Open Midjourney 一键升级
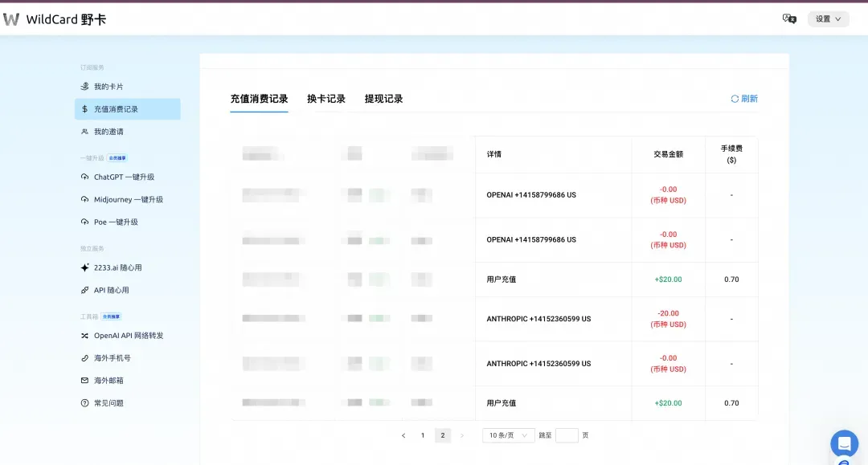Viewport: 868px width, 465px height. [127, 200]
